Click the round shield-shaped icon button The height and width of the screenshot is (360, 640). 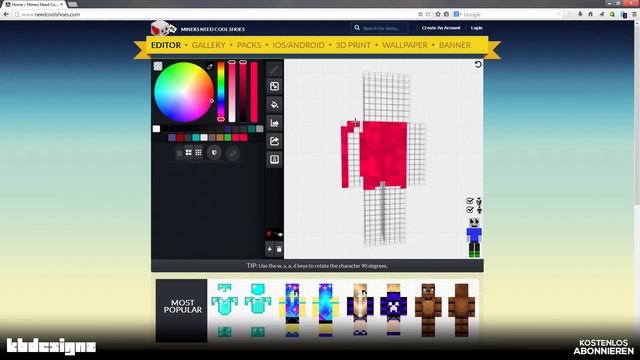214,153
